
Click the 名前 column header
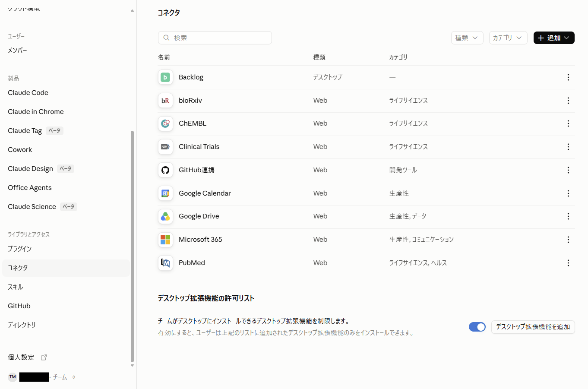[164, 57]
